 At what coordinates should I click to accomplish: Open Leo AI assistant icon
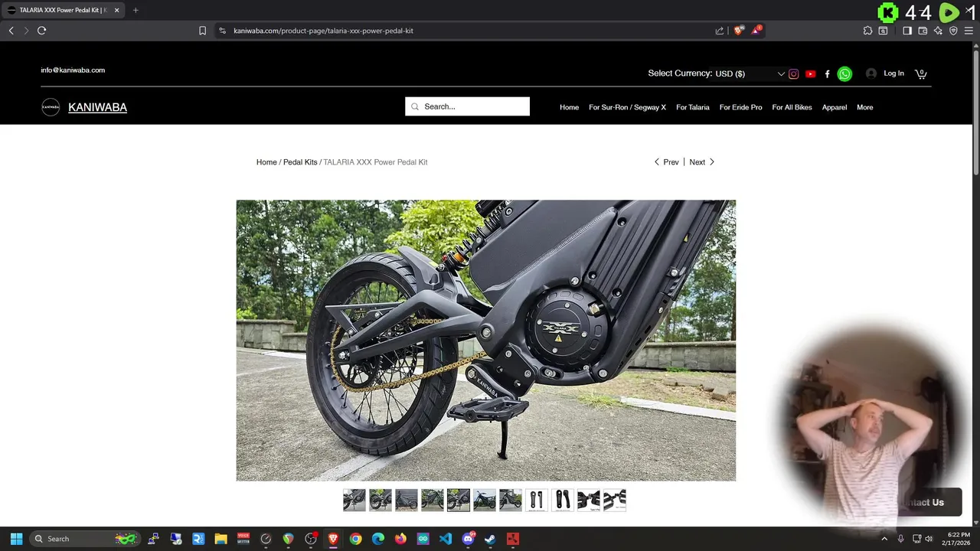coord(938,31)
